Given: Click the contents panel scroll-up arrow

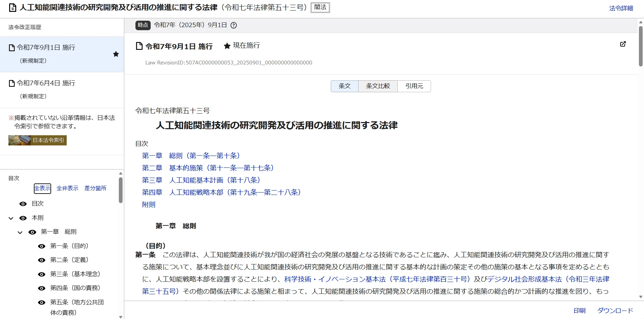Looking at the screenshot, I should coord(121,174).
